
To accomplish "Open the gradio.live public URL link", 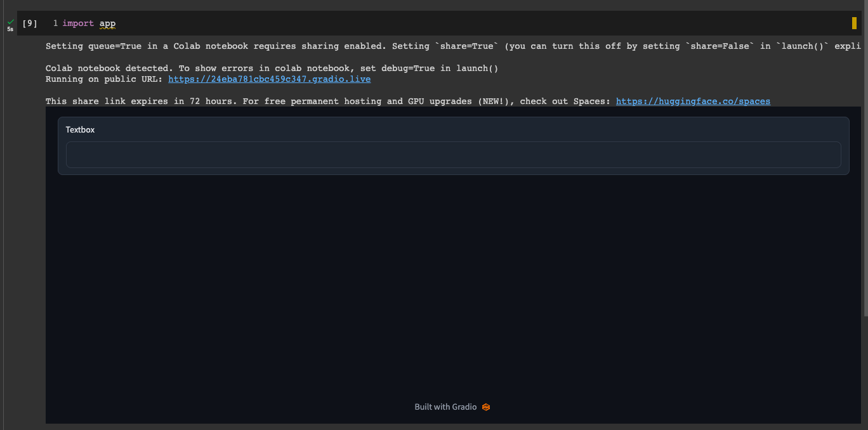I will coord(269,79).
